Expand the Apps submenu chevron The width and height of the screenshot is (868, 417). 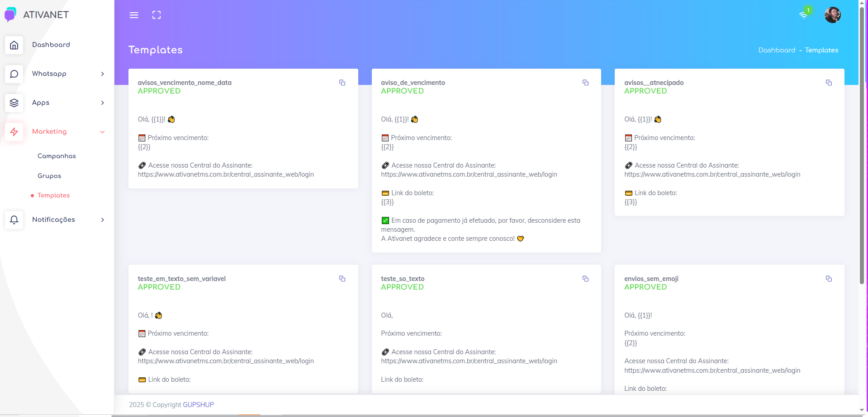[x=103, y=103]
